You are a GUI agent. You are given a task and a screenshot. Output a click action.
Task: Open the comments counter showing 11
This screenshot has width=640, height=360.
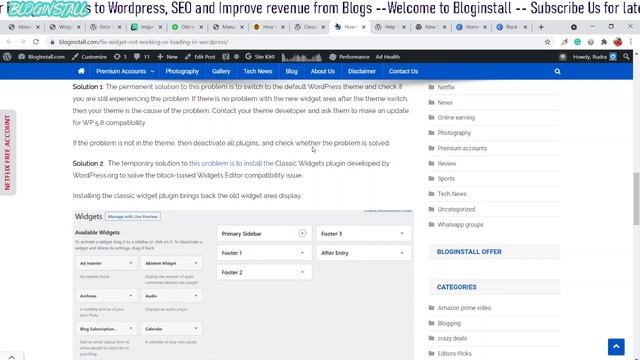click(x=142, y=57)
